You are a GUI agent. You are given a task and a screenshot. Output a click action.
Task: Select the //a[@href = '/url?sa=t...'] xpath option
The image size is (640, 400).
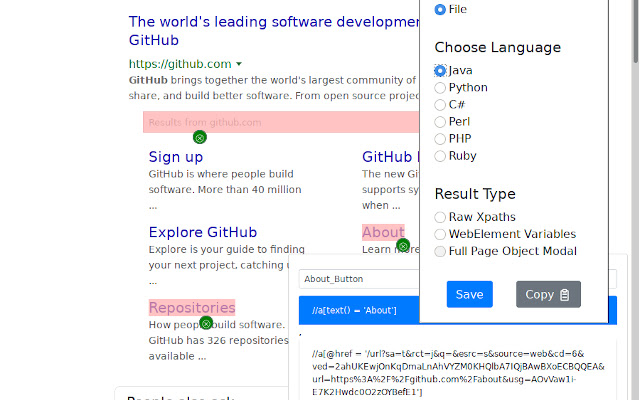(x=458, y=373)
